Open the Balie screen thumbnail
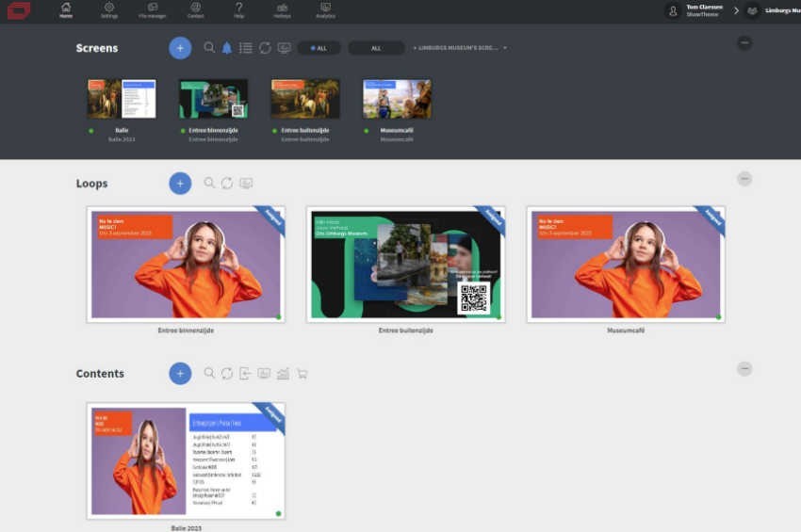This screenshot has height=532, width=801. [122, 99]
